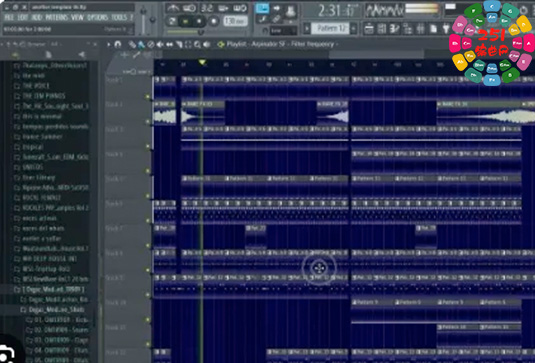Image resolution: width=535 pixels, height=363 pixels.
Task: Toggle the loop recording icon
Action: click(x=240, y=8)
